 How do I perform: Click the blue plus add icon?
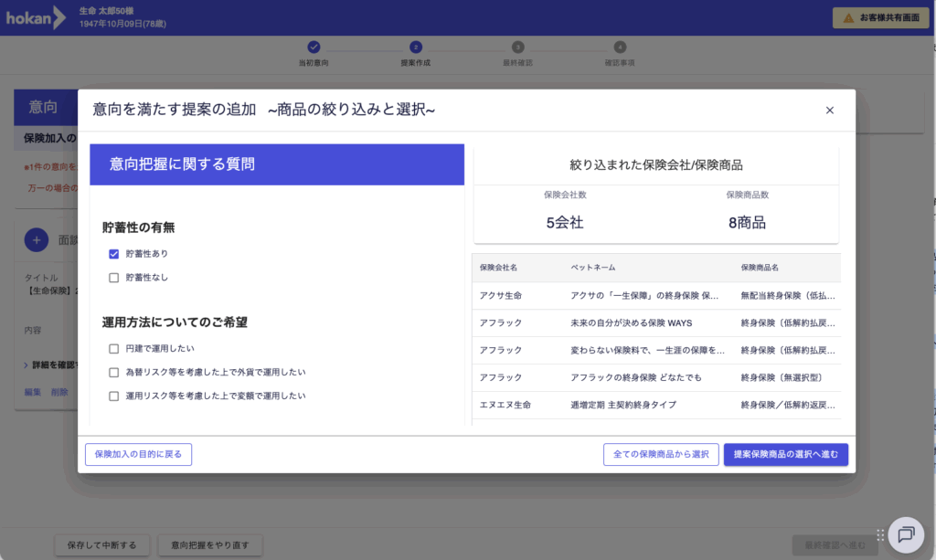(36, 240)
